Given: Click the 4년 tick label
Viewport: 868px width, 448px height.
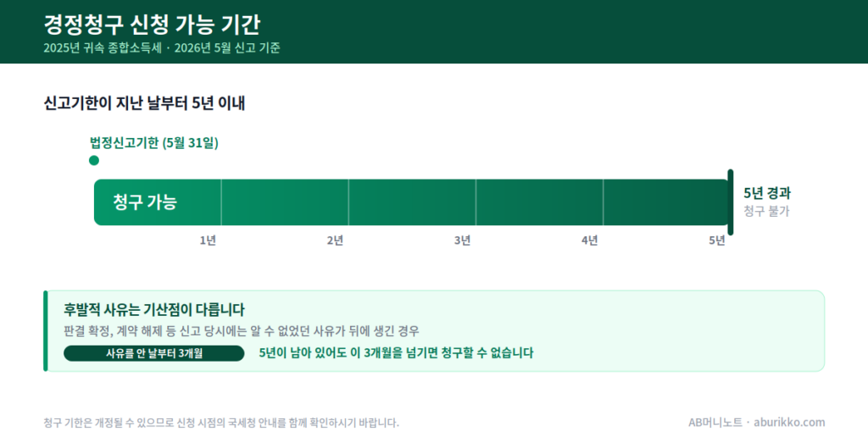Looking at the screenshot, I should [590, 240].
